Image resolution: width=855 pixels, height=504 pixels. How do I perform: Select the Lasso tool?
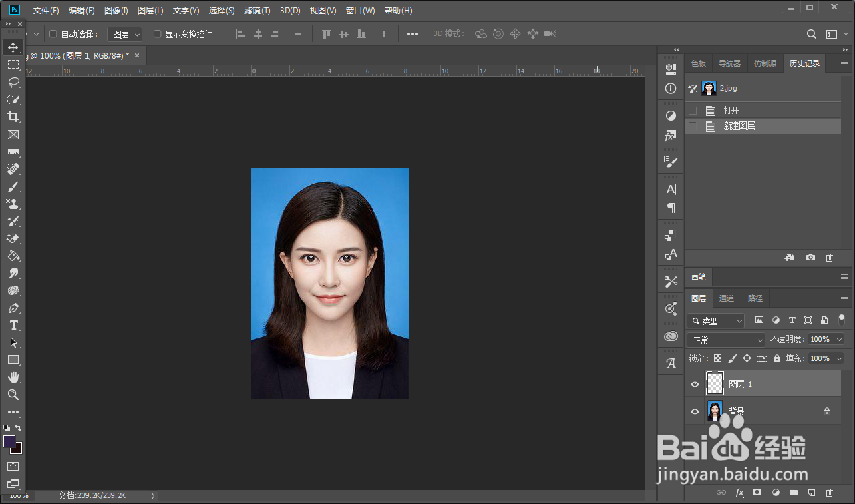pos(13,82)
